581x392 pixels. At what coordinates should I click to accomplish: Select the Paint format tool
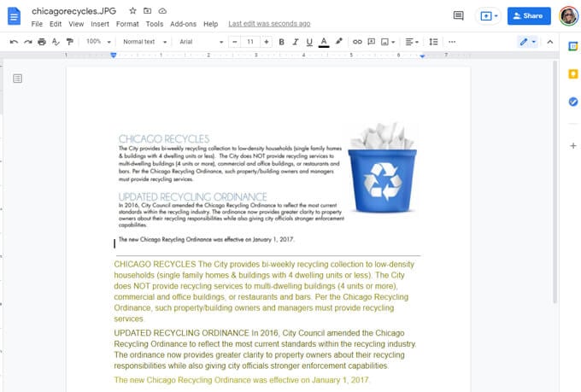[69, 41]
